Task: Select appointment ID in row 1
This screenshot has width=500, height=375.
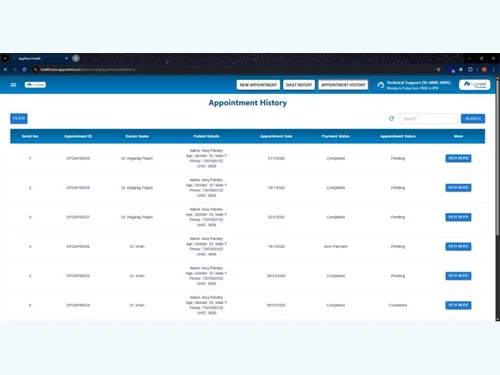Action: click(x=78, y=158)
